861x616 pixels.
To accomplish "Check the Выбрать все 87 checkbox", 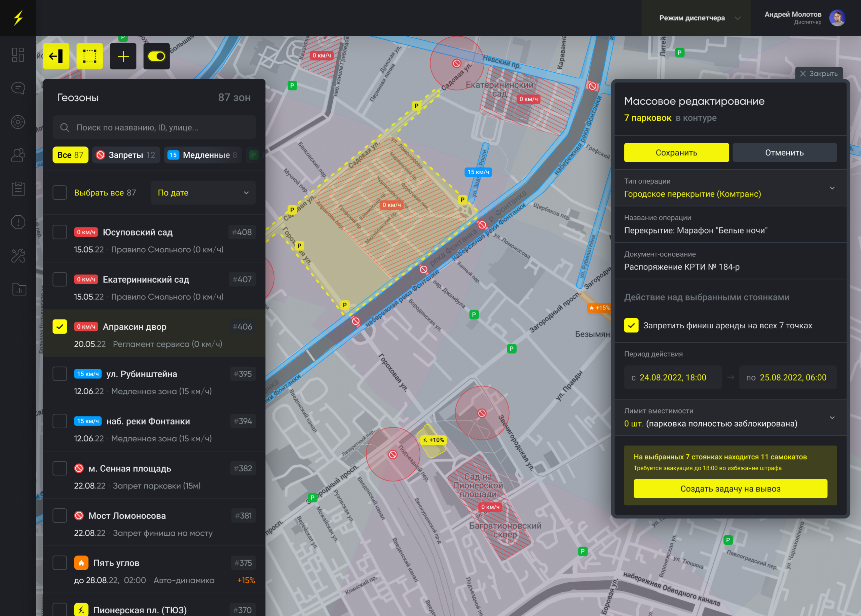I will (60, 193).
